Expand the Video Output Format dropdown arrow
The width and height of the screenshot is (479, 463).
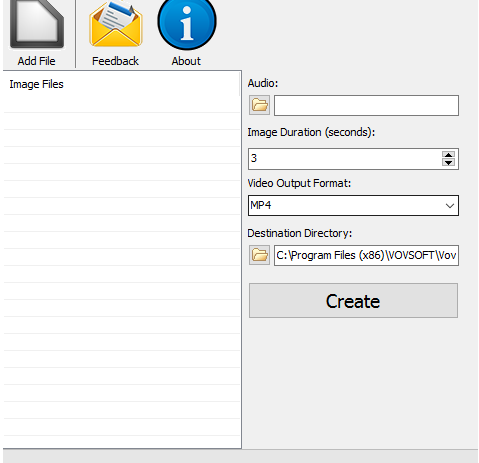[x=450, y=206]
